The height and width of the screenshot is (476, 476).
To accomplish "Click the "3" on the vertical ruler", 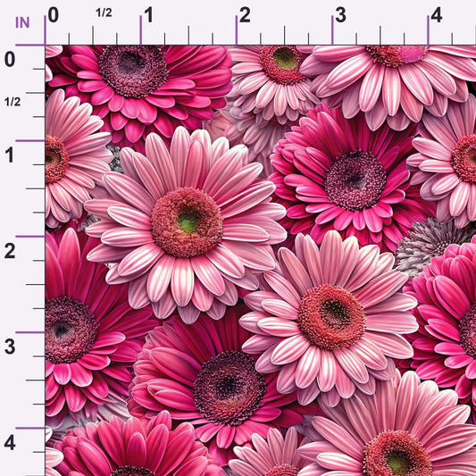I will point(10,347).
